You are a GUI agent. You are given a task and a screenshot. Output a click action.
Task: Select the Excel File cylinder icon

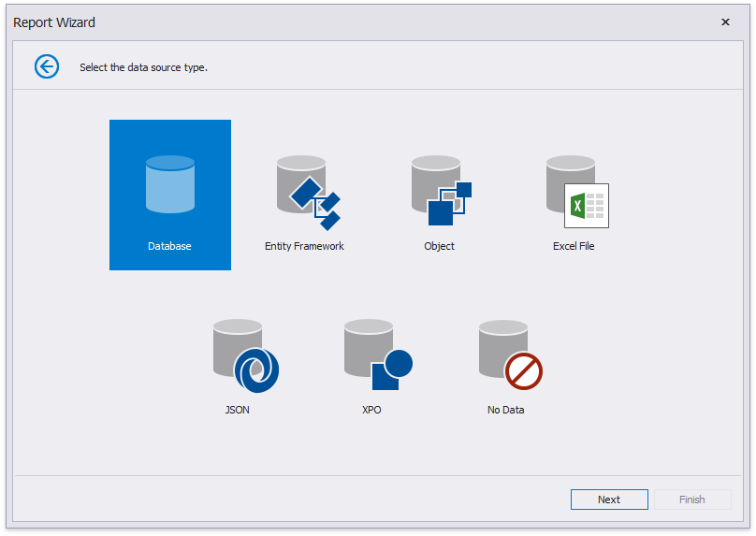pyautogui.click(x=574, y=192)
